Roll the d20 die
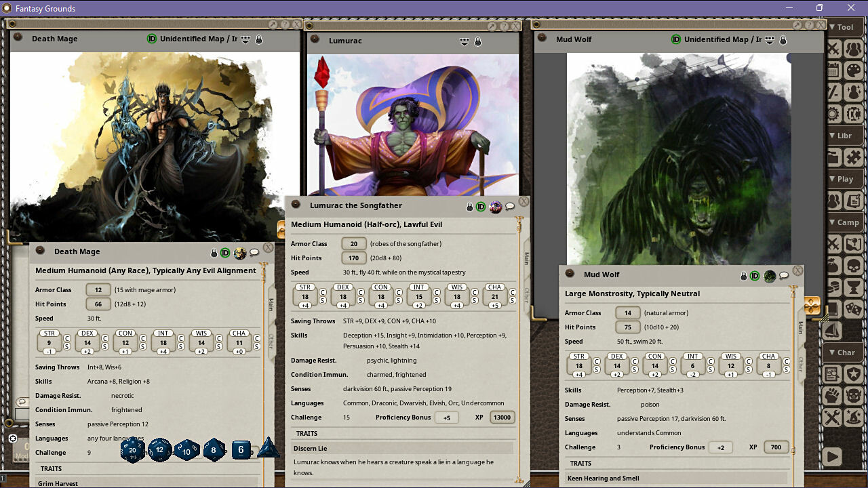This screenshot has height=488, width=868. click(x=133, y=449)
